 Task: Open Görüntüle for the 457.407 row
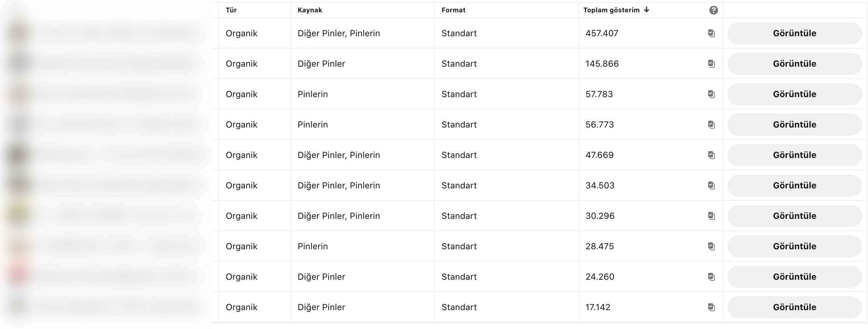pos(794,33)
